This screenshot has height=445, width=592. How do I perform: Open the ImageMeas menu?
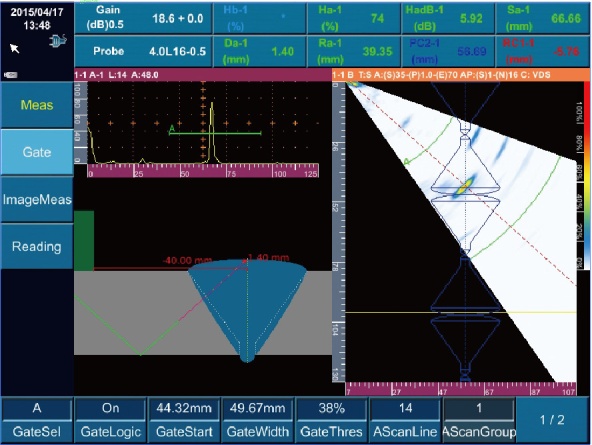click(37, 199)
